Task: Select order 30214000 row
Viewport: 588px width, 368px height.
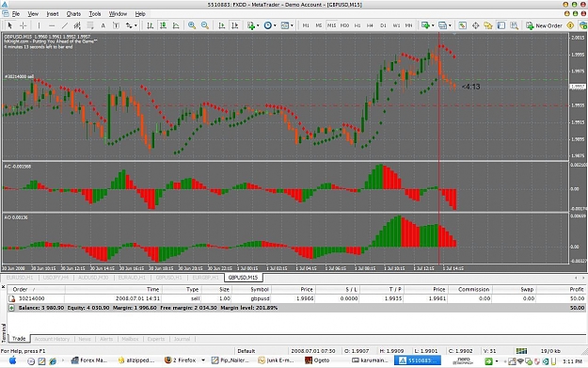Action: [x=296, y=298]
